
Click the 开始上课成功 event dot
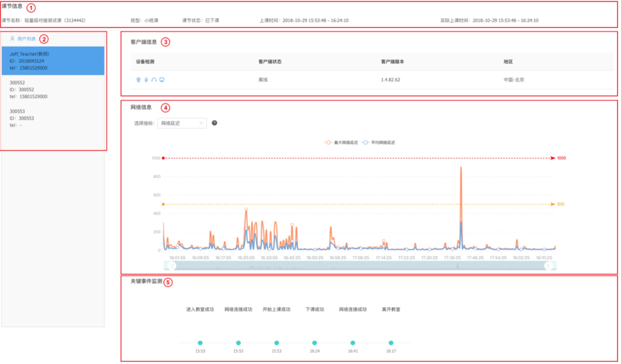(276, 343)
